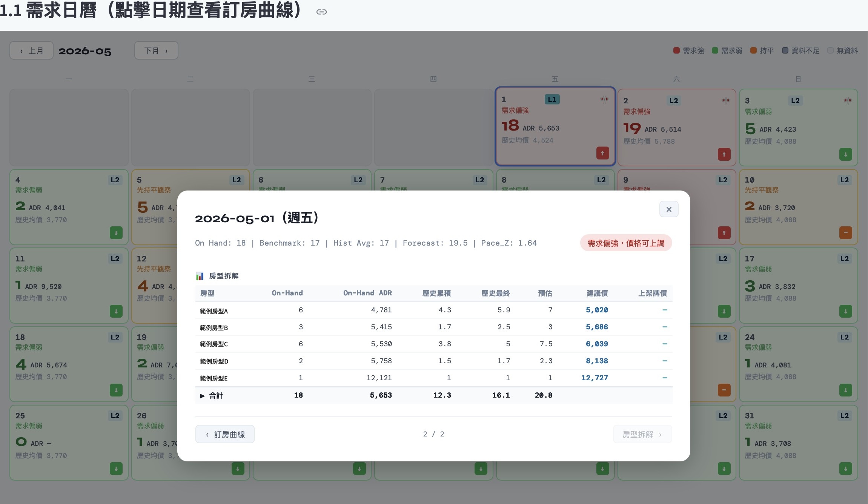Click the 範例房型A row label
The image size is (868, 504).
click(214, 311)
